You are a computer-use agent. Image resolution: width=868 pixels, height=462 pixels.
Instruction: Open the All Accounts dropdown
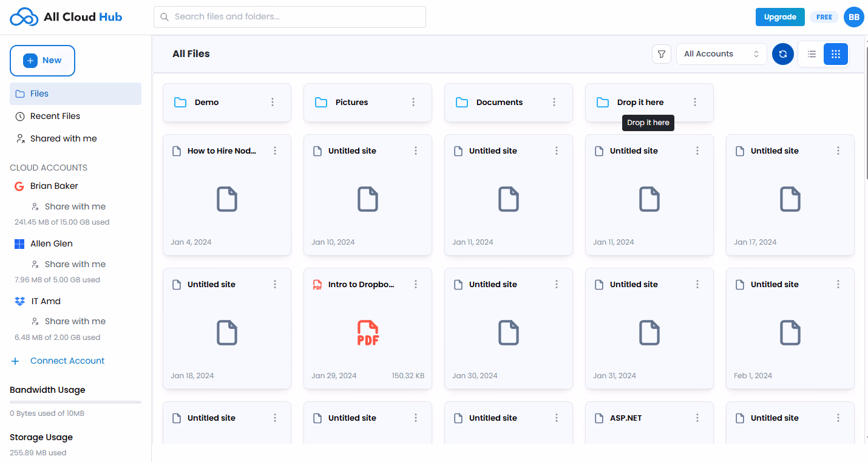(721, 54)
